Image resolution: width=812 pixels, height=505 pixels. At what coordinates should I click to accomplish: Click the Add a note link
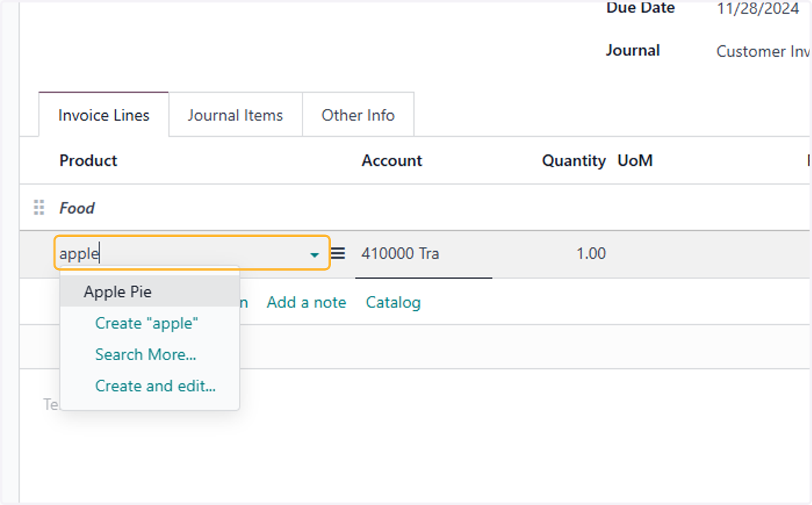(x=307, y=303)
